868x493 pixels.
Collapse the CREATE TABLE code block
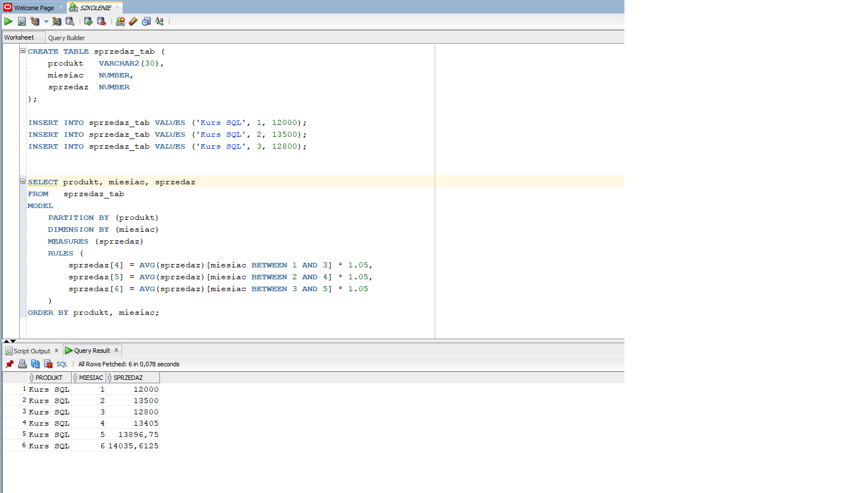[x=23, y=51]
